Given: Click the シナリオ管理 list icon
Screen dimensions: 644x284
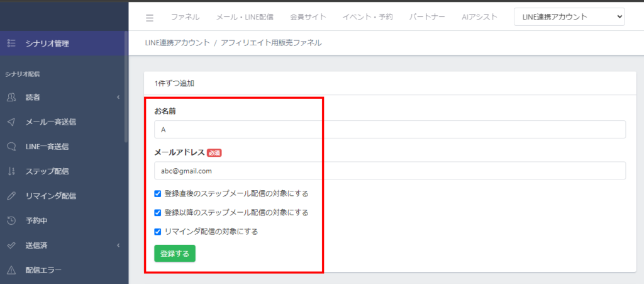Looking at the screenshot, I should pyautogui.click(x=11, y=43).
